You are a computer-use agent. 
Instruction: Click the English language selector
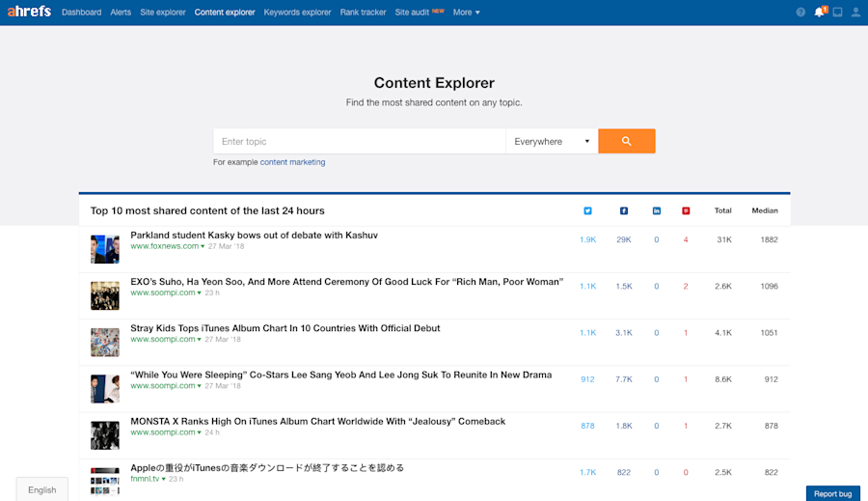click(x=42, y=489)
